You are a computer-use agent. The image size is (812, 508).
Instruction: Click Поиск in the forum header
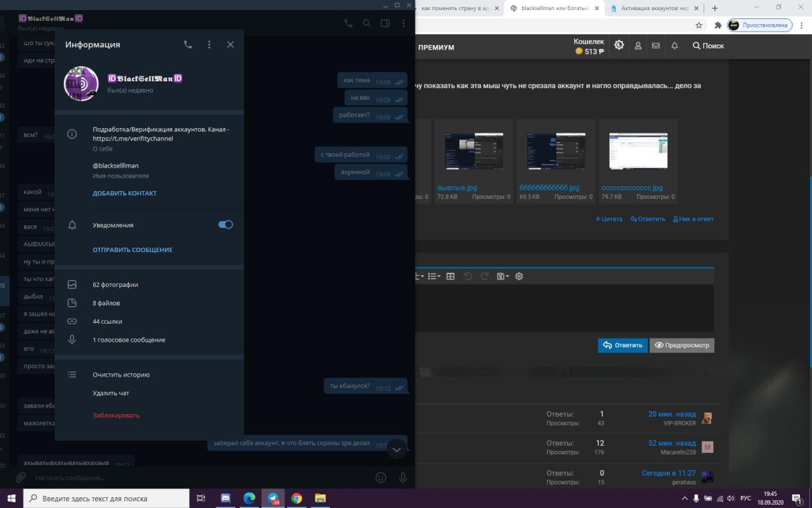[708, 46]
